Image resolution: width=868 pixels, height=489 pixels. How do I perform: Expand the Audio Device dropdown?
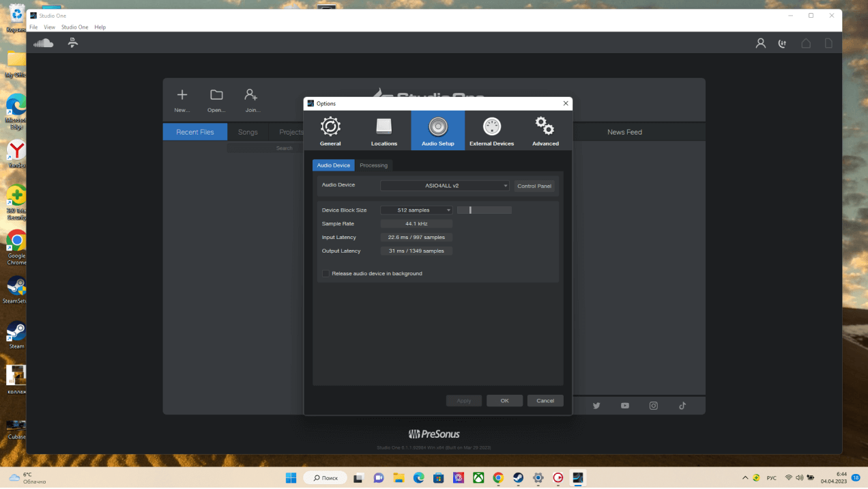[x=444, y=186]
